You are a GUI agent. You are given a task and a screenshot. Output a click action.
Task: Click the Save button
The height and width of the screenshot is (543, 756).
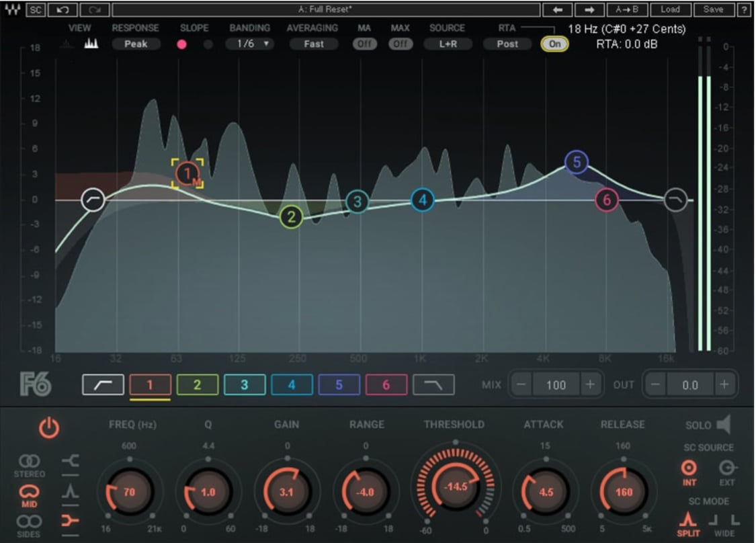(x=714, y=9)
